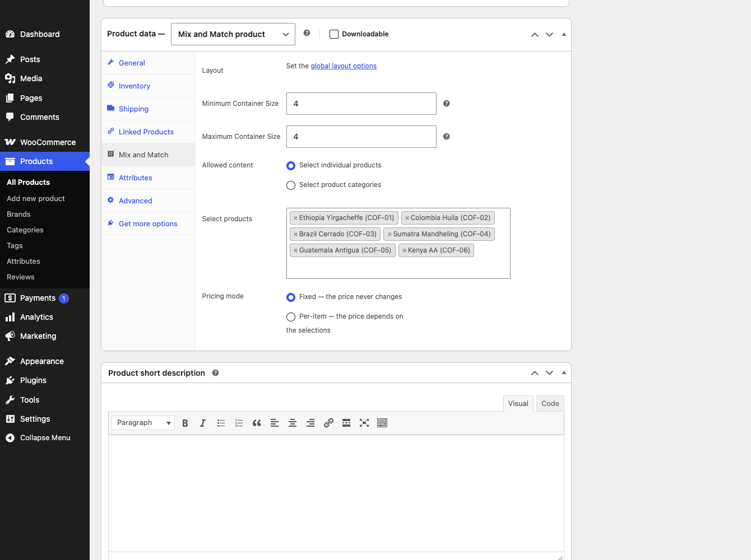Move Product short description panel down
The height and width of the screenshot is (560, 751).
coord(549,373)
